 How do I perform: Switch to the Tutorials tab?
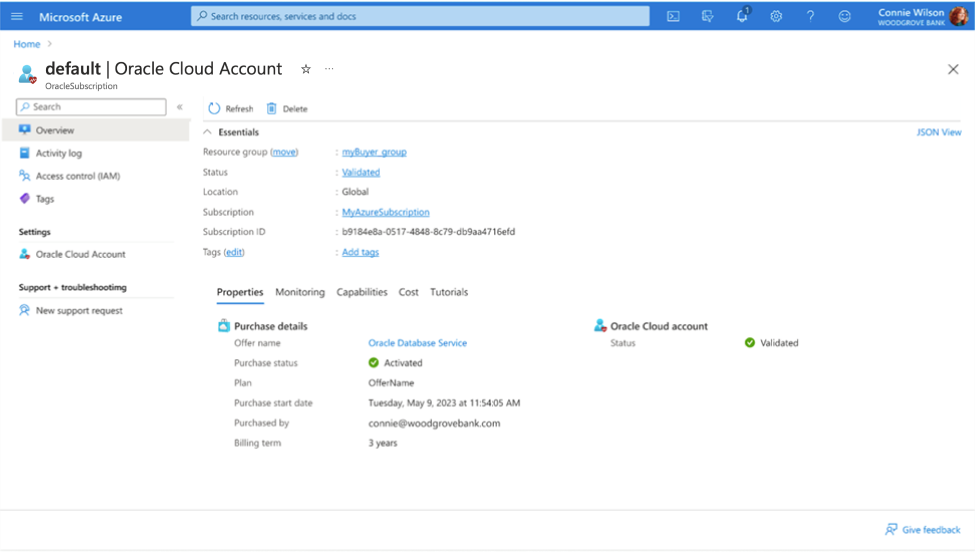pyautogui.click(x=449, y=292)
